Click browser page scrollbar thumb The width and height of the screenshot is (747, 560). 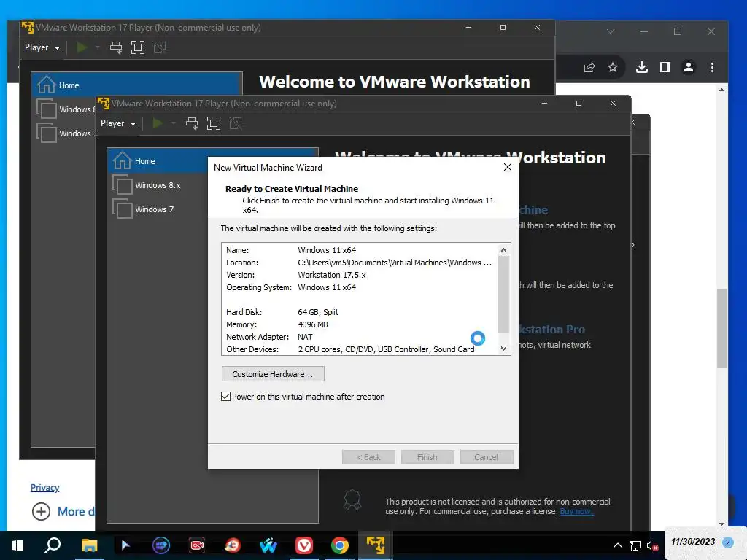tap(721, 327)
